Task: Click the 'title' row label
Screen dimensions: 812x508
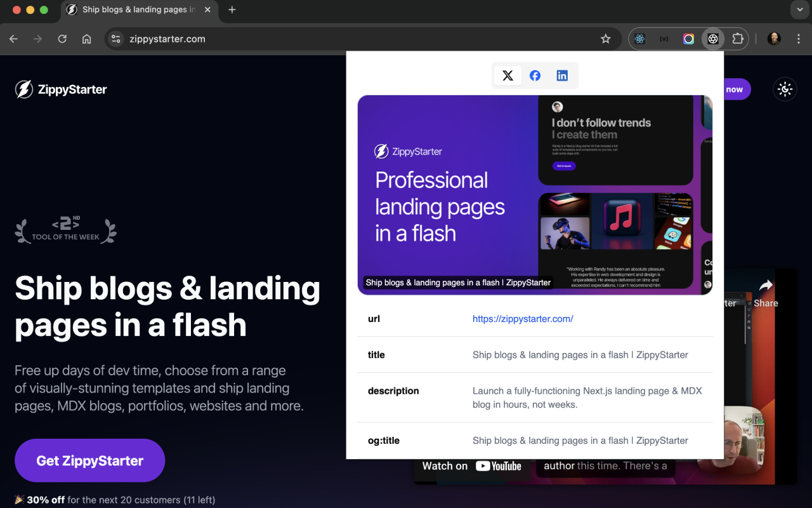Action: tap(376, 355)
